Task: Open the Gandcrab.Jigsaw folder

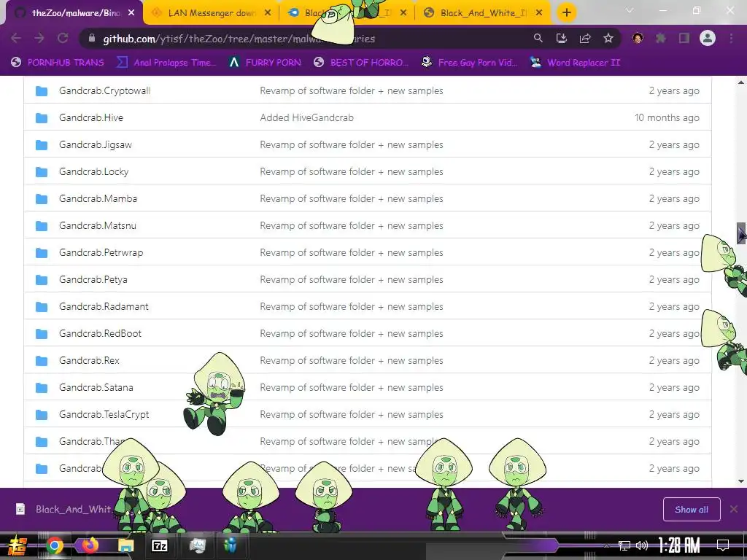Action: coord(96,145)
